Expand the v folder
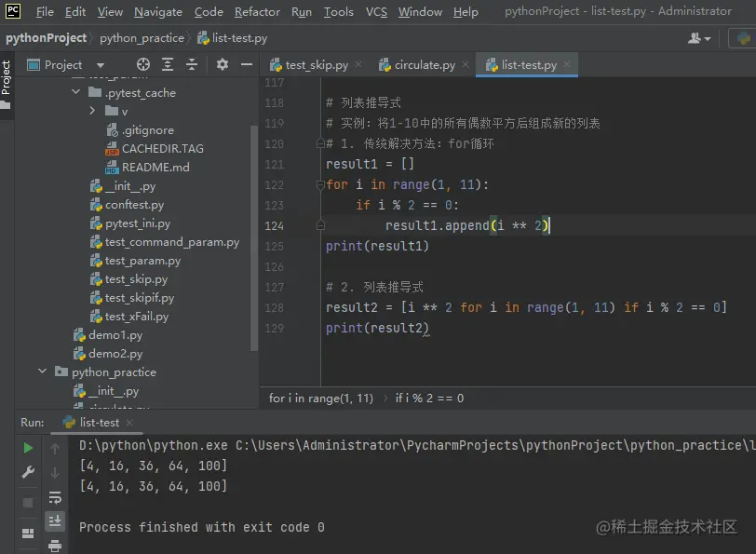Screen dimensions: 756x554 pyautogui.click(x=92, y=111)
